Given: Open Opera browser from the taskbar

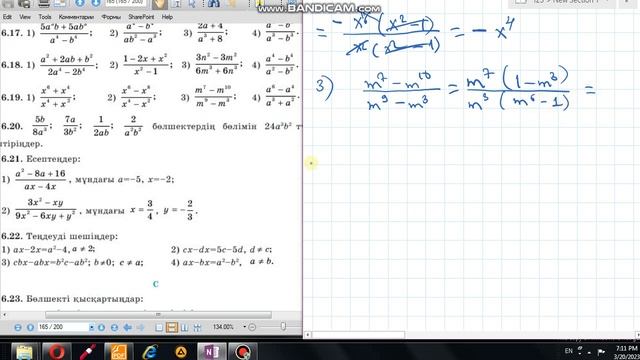Looking at the screenshot, I should tap(57, 351).
